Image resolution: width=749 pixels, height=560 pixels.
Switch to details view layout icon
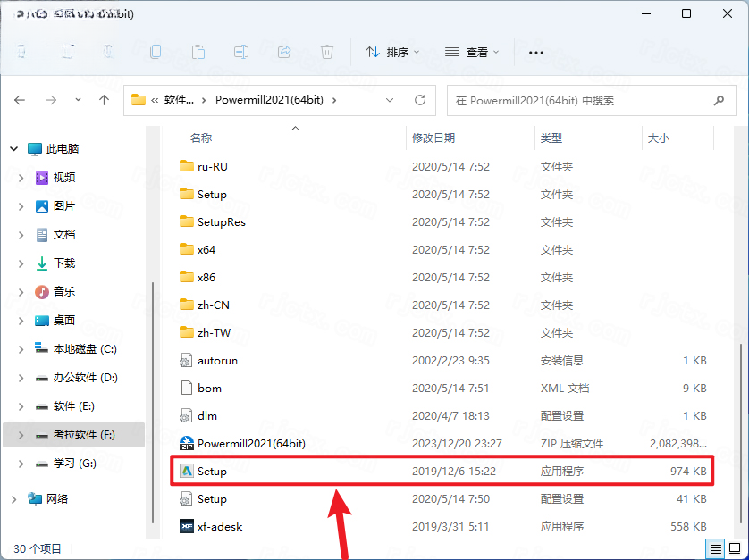click(x=716, y=548)
